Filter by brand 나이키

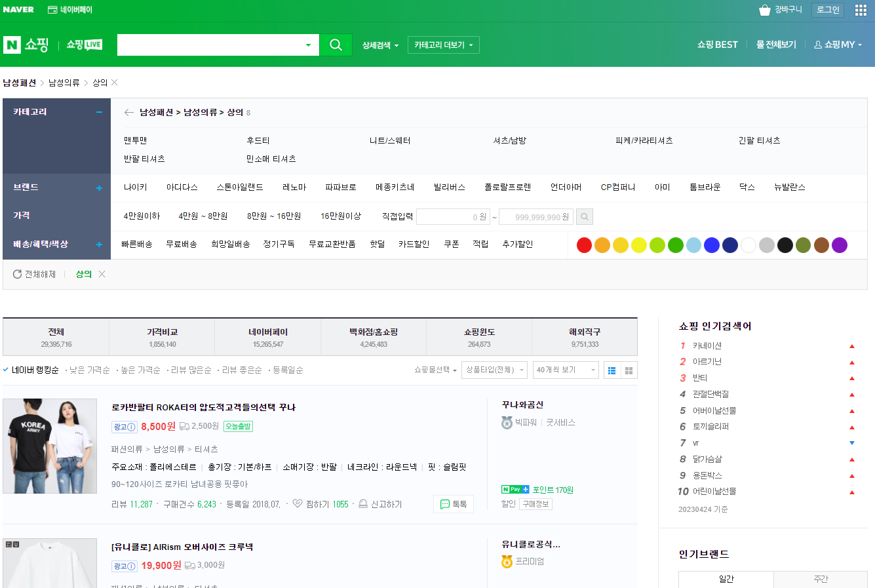coord(135,187)
